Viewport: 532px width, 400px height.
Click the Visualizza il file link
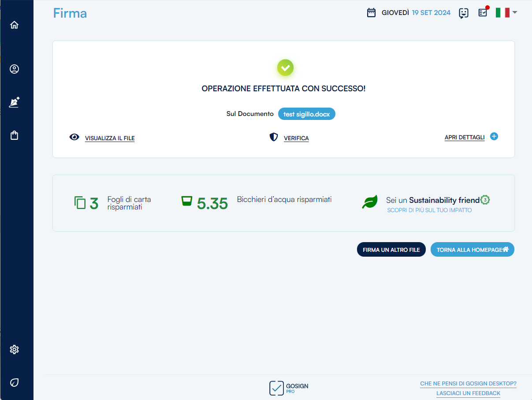[x=110, y=138]
